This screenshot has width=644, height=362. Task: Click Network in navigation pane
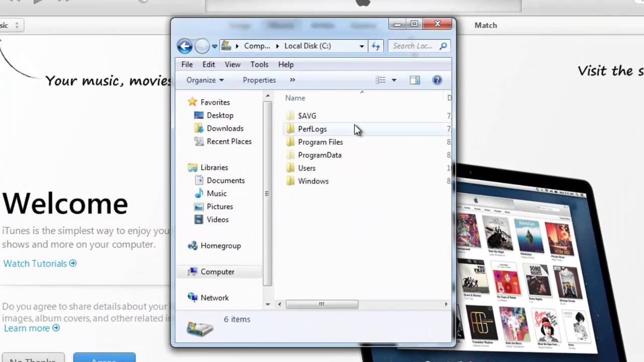click(x=214, y=298)
